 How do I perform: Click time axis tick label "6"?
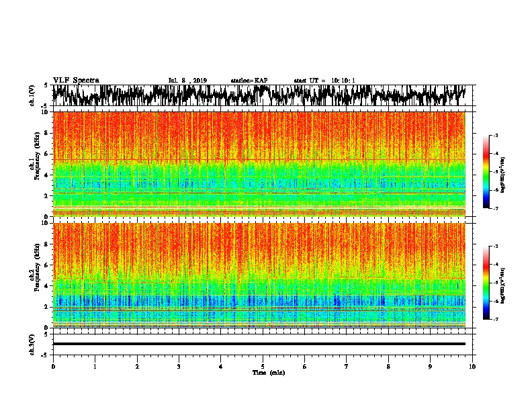click(x=305, y=367)
